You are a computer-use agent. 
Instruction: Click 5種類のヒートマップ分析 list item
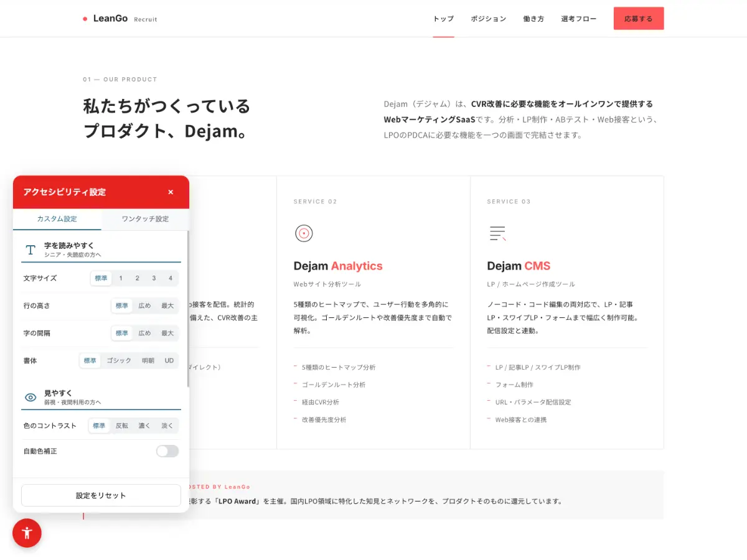(339, 367)
